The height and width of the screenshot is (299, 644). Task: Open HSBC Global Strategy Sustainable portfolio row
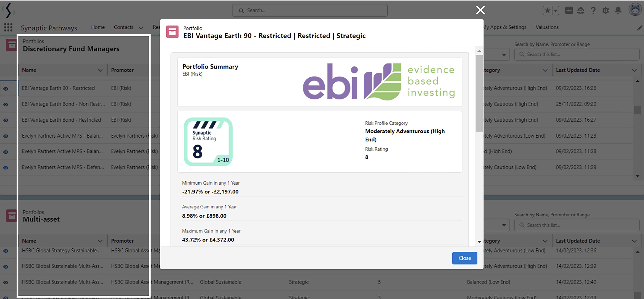[62, 250]
